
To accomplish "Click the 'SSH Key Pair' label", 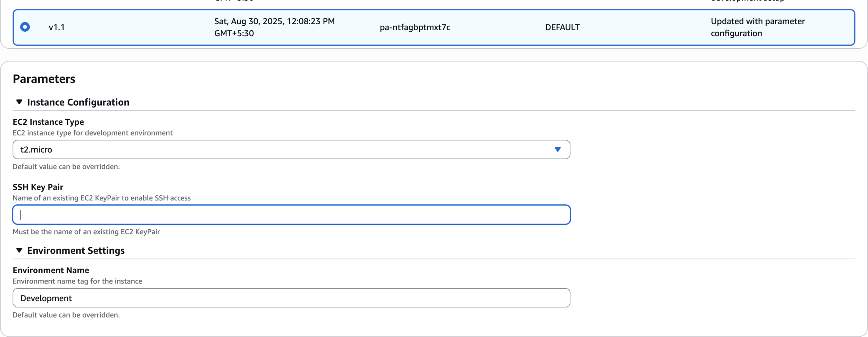I will (38, 187).
